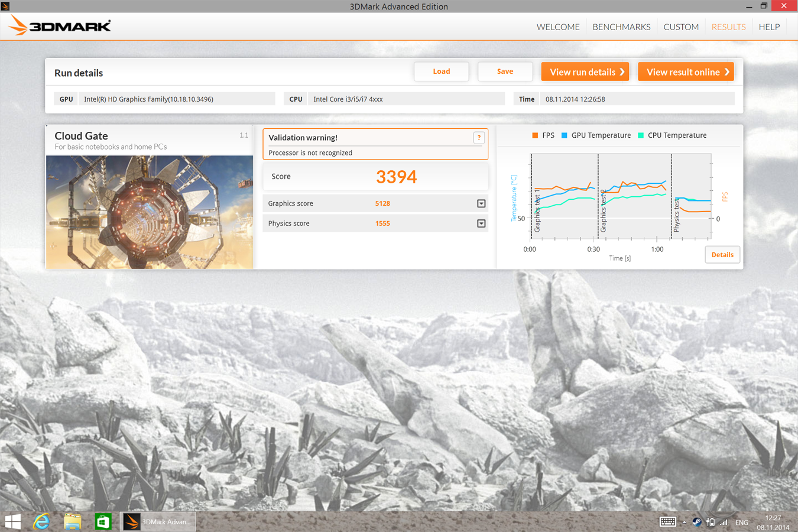The height and width of the screenshot is (532, 798).
Task: Click the 'Time [s]' axis label
Action: (620, 258)
